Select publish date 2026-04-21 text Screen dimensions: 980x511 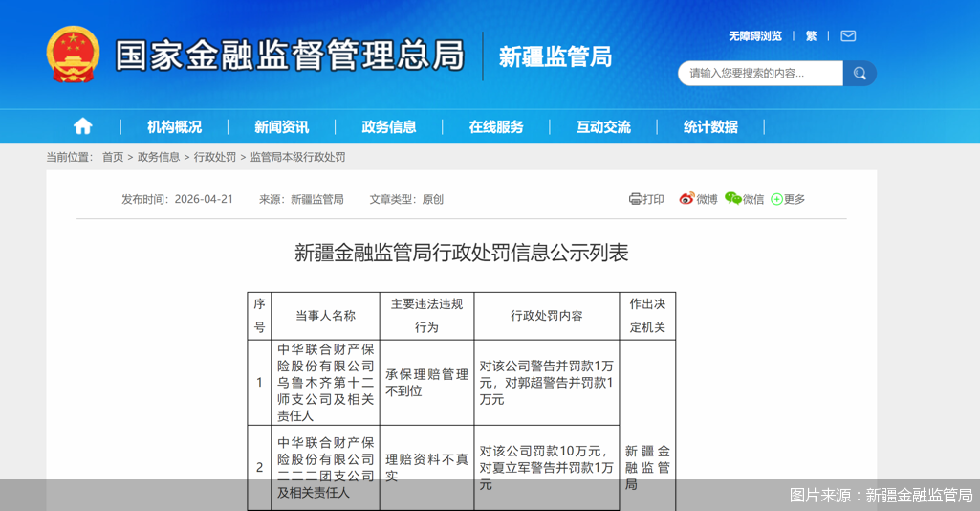(204, 199)
